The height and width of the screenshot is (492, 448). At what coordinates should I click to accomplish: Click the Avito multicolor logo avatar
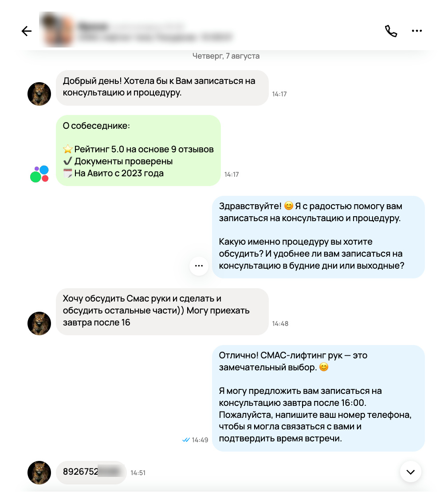pyautogui.click(x=39, y=174)
